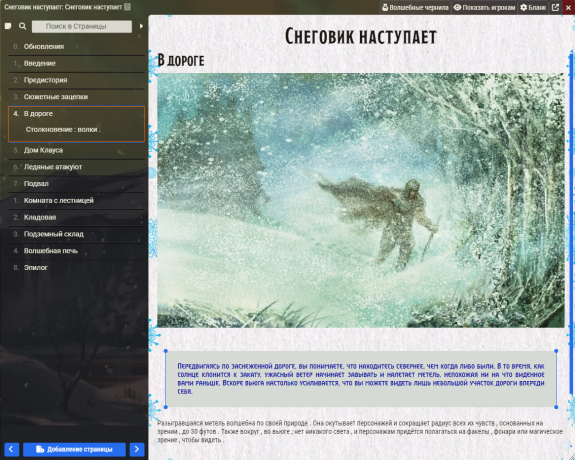
Task: Open page Комната с лестницей
Action: tap(76, 201)
